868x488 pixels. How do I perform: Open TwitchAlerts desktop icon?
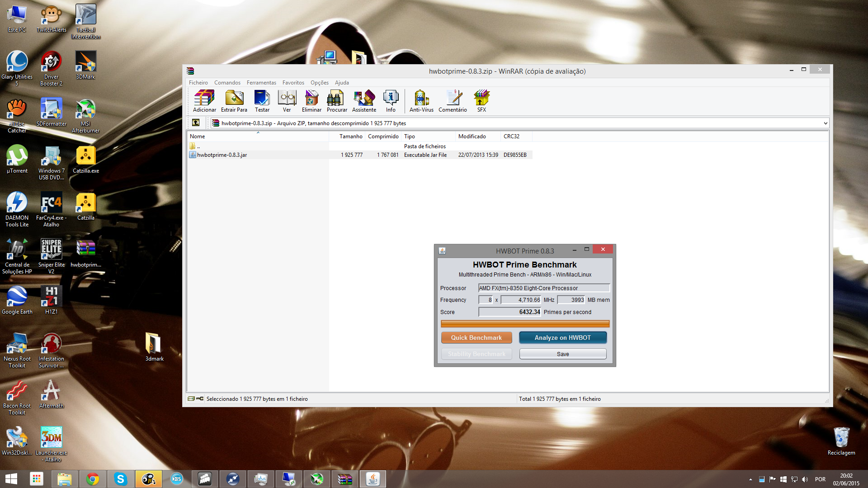[x=52, y=19]
